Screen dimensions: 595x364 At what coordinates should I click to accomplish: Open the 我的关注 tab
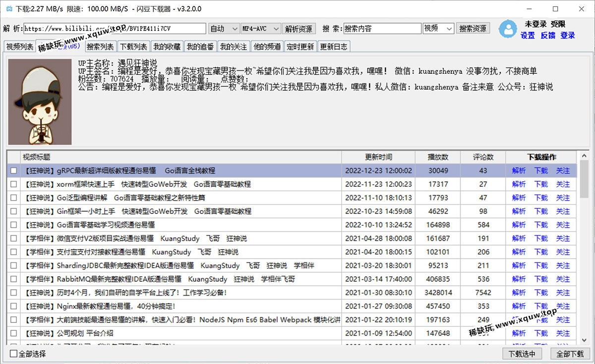(x=233, y=47)
